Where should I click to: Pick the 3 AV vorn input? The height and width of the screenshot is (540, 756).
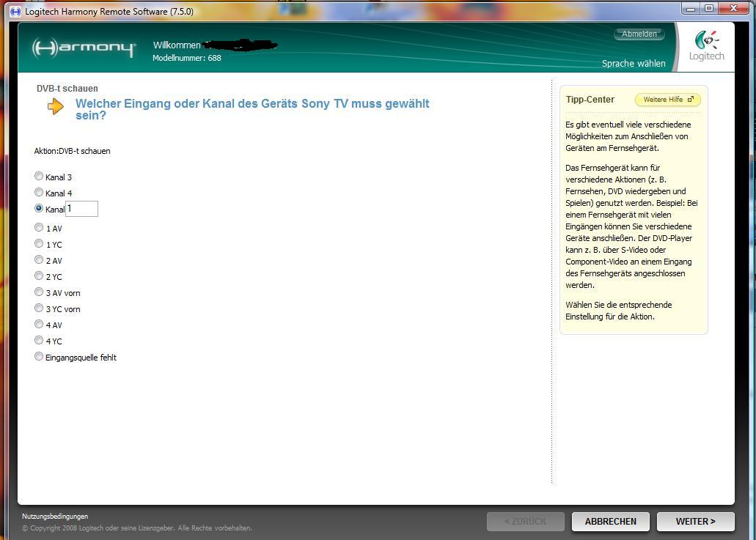[39, 292]
